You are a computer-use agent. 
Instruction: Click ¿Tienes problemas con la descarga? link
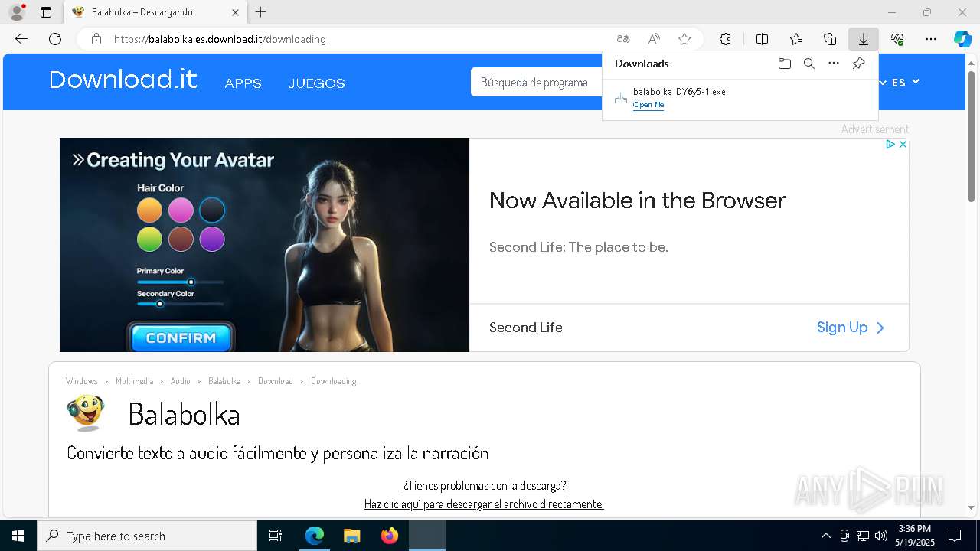(x=485, y=485)
